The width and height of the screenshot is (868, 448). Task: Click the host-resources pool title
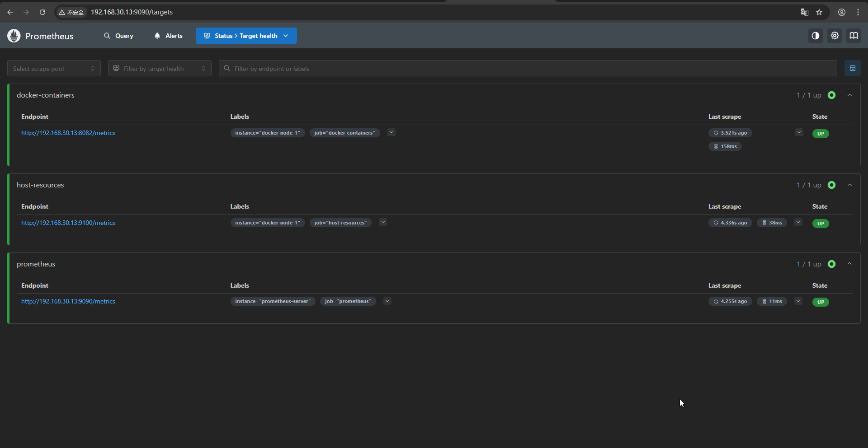point(40,185)
